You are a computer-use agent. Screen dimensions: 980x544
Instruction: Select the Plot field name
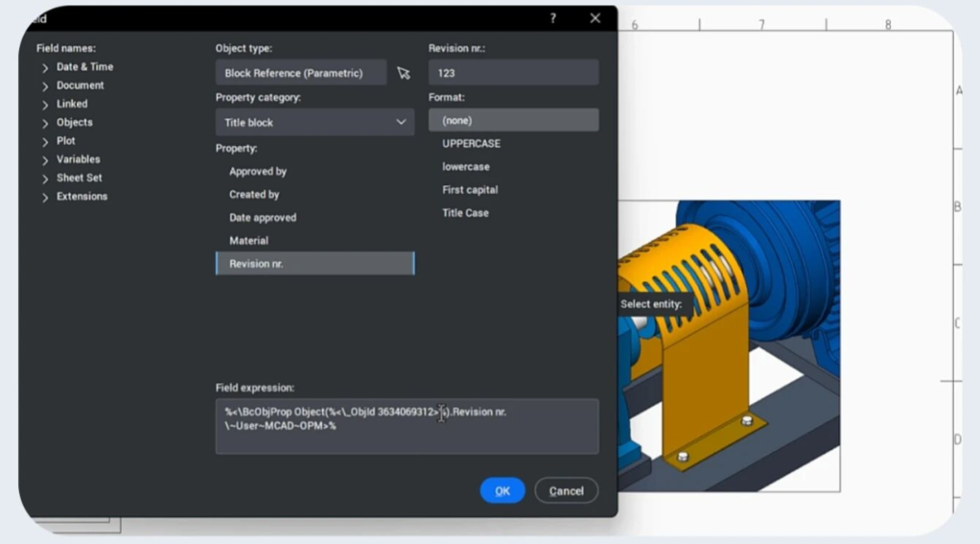pos(65,141)
